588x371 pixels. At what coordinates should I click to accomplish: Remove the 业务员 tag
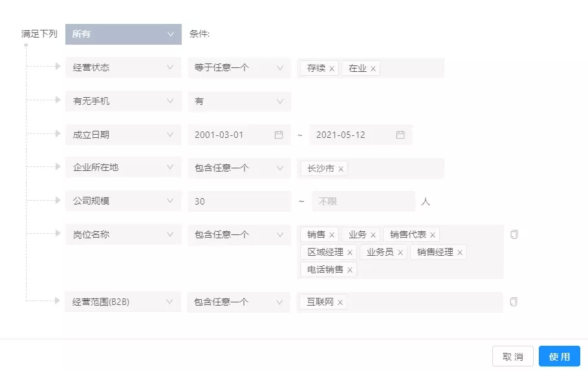[x=400, y=253]
